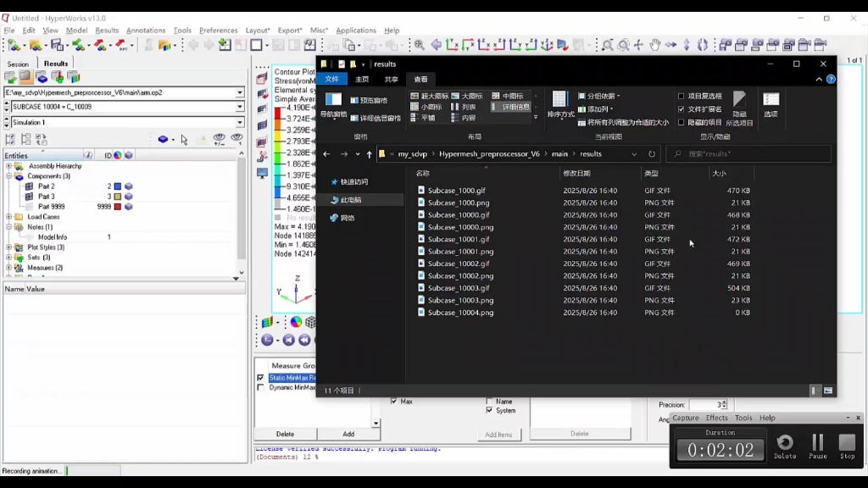Open the Simulation 1 dropdown

pyautogui.click(x=240, y=123)
